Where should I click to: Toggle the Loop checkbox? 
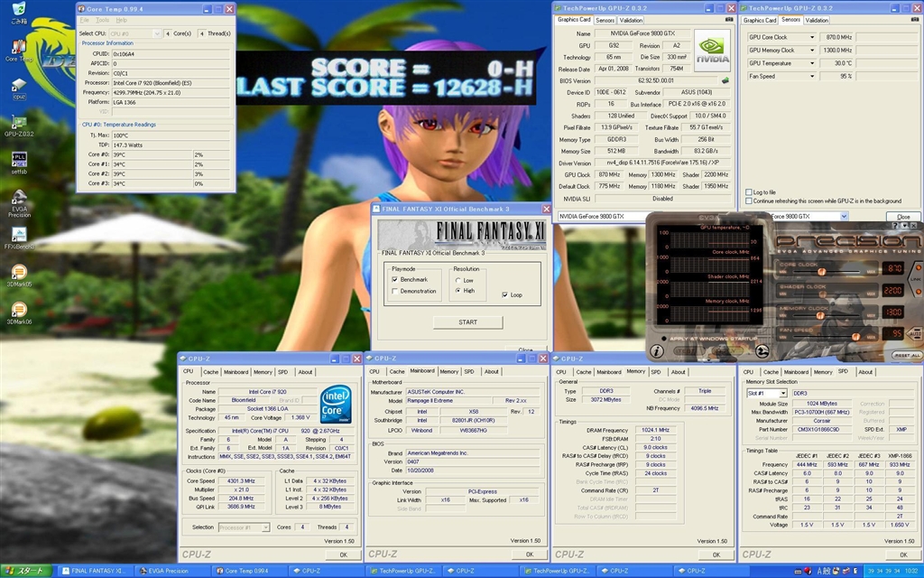[505, 295]
